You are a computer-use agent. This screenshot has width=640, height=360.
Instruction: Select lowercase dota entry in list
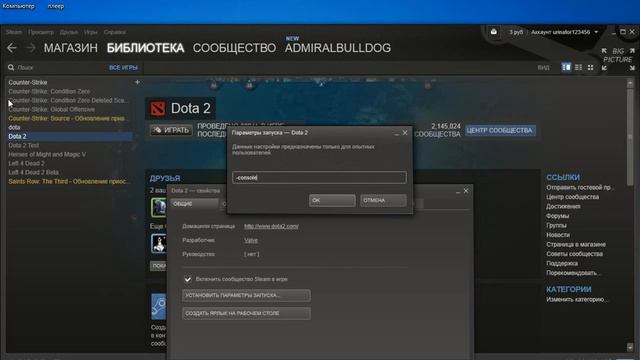[x=14, y=127]
